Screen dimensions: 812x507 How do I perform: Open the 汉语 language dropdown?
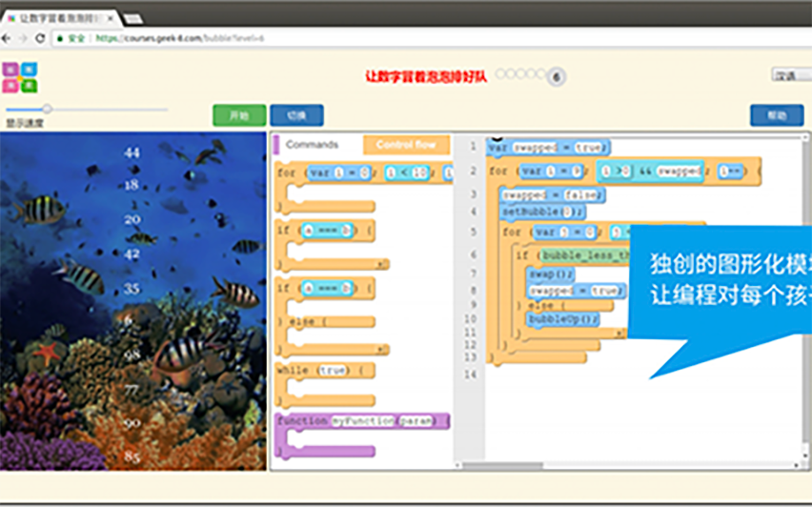coord(791,75)
